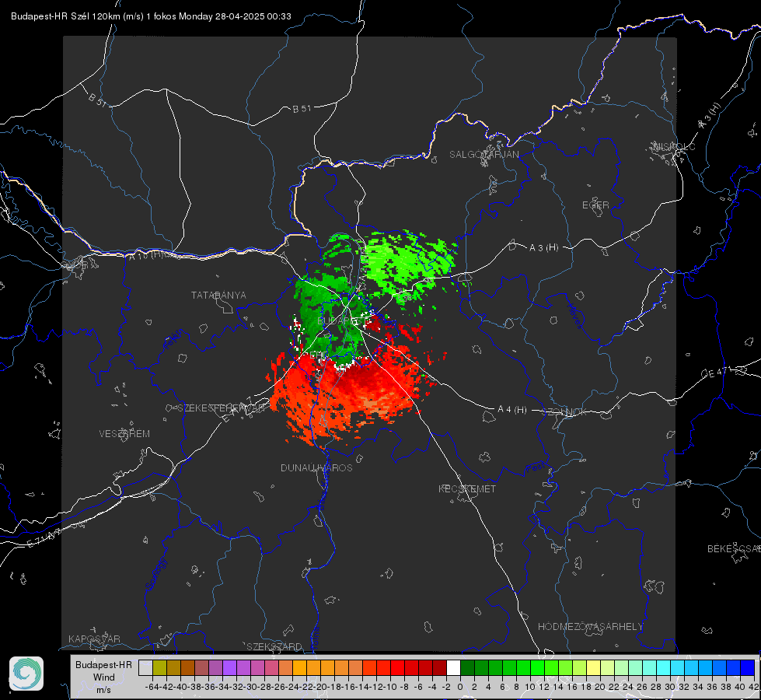Click the legend value 42

click(753, 687)
